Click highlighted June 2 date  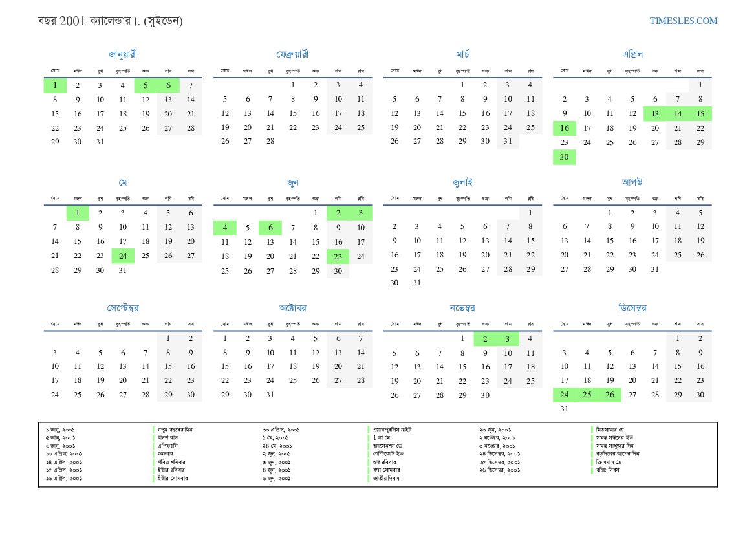(338, 213)
